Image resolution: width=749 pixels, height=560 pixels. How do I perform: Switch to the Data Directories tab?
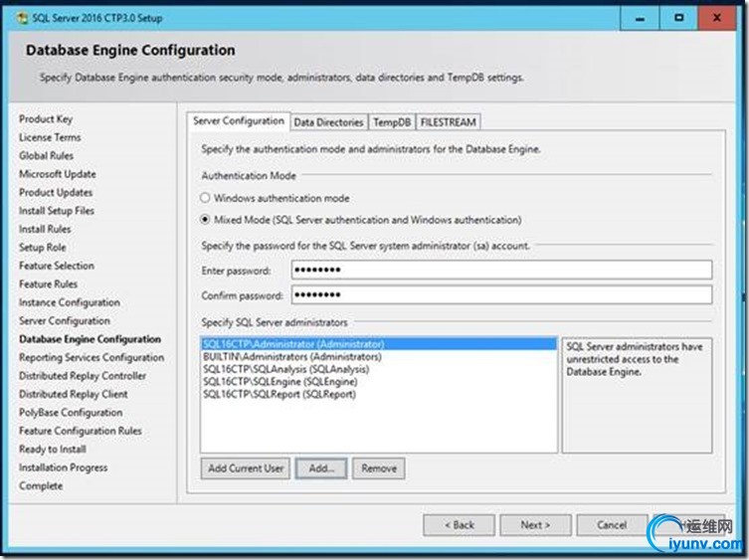click(x=328, y=122)
